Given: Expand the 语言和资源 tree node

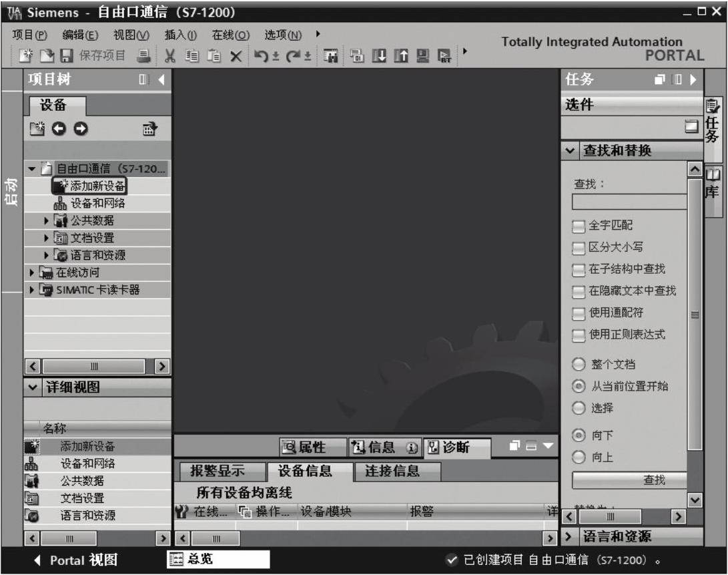Looking at the screenshot, I should click(46, 255).
